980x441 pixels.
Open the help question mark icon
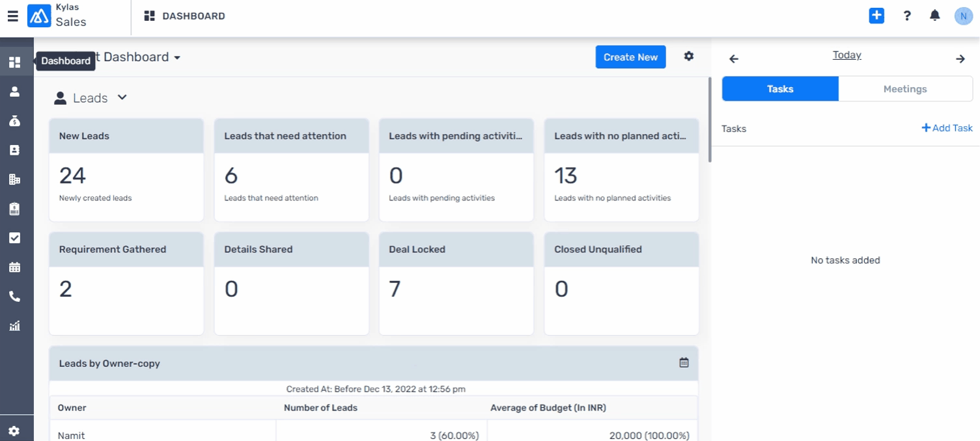click(x=907, y=16)
